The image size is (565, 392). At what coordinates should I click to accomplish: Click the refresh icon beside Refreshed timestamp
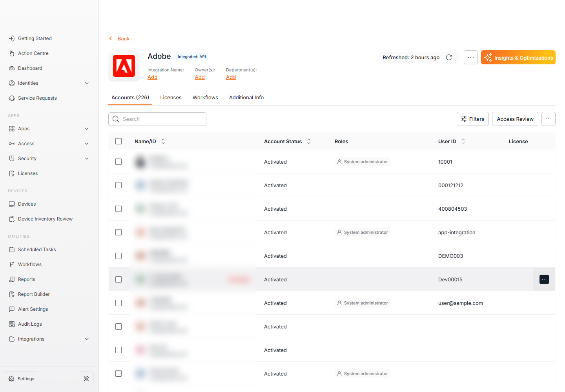[449, 57]
